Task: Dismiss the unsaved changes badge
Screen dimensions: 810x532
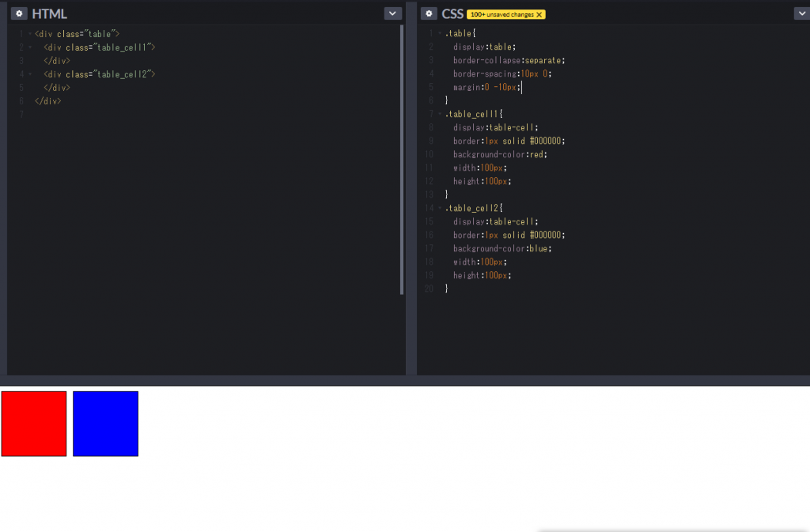Action: [x=539, y=14]
